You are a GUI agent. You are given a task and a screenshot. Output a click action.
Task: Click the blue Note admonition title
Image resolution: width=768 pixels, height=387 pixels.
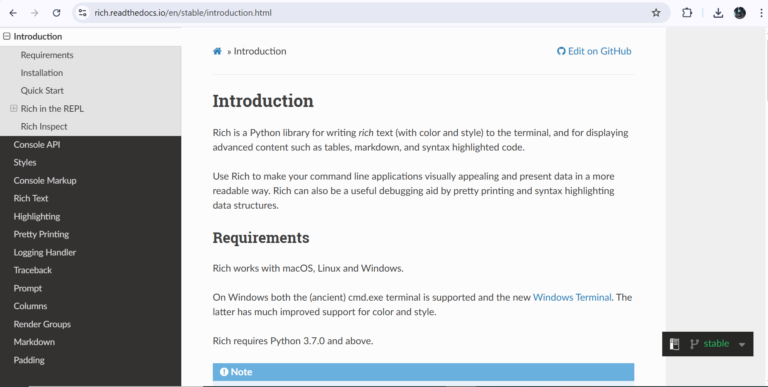pos(423,372)
